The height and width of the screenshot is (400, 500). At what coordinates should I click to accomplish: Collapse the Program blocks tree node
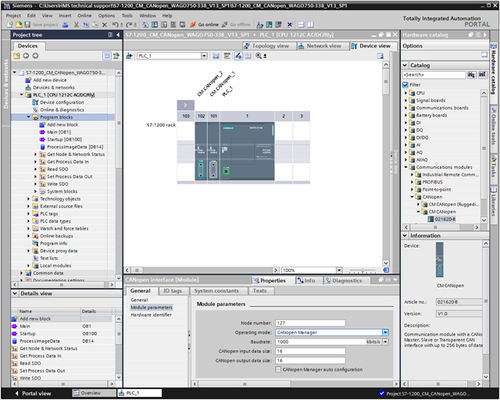tap(29, 117)
